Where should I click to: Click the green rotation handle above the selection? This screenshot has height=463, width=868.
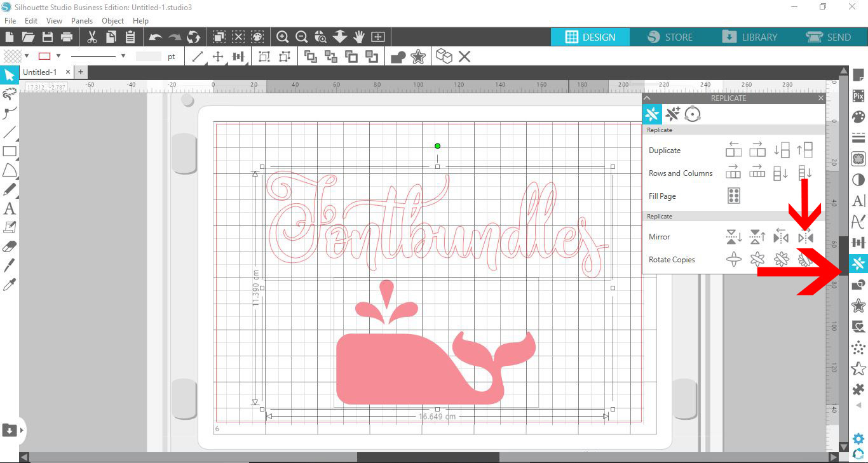click(x=437, y=146)
